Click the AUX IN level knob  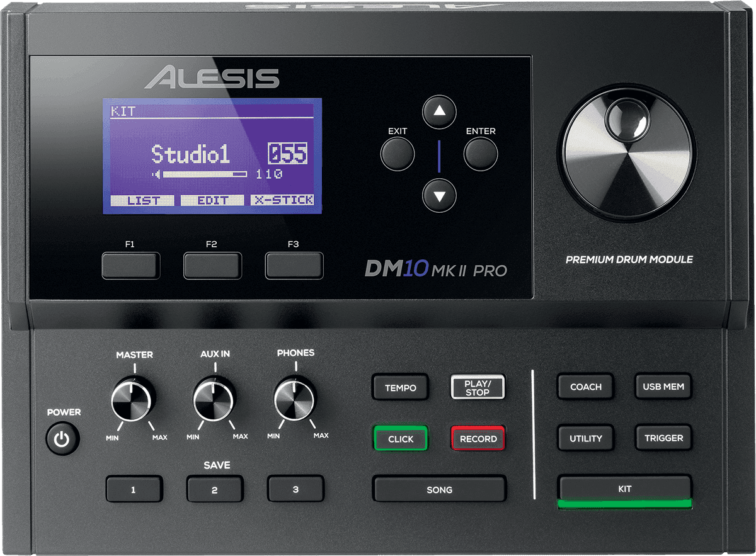pyautogui.click(x=214, y=400)
